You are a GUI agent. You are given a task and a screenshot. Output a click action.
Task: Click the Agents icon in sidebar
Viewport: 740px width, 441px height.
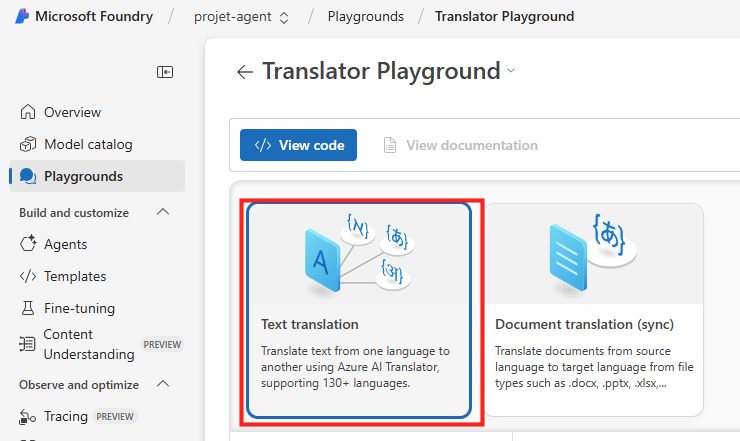(28, 244)
